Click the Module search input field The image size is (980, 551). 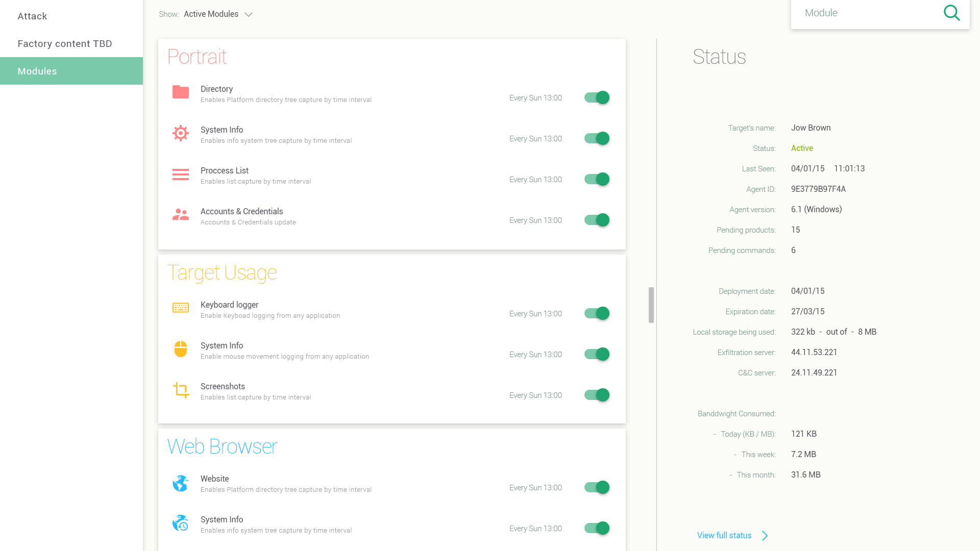tap(868, 13)
